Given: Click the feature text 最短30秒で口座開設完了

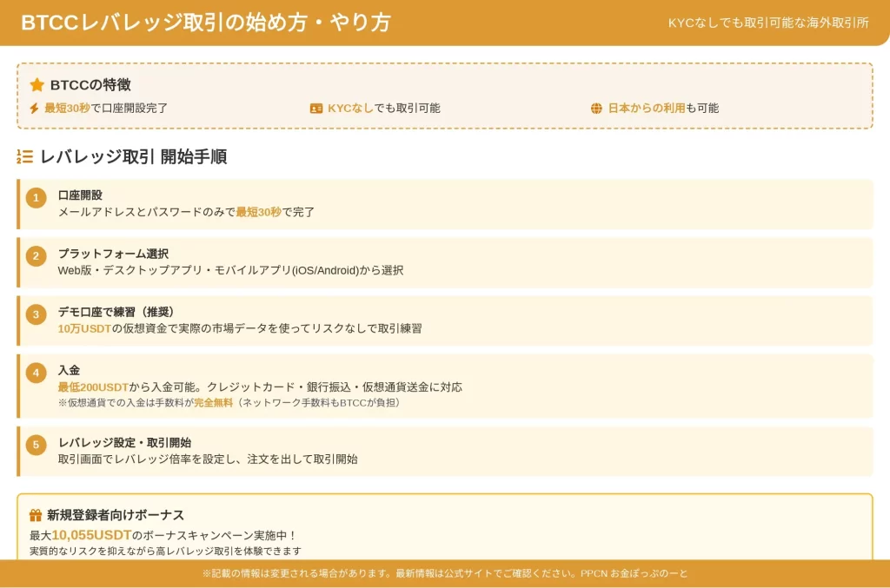Looking at the screenshot, I should (106, 109).
